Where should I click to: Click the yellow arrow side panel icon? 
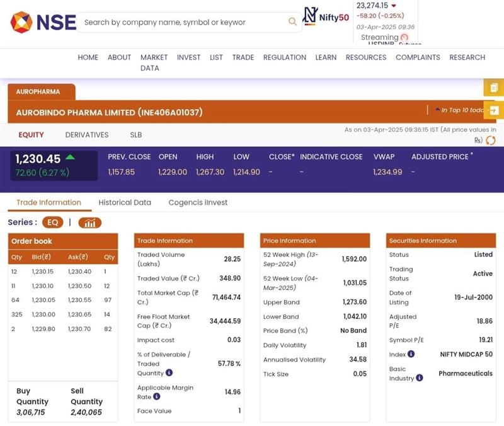coord(493,110)
